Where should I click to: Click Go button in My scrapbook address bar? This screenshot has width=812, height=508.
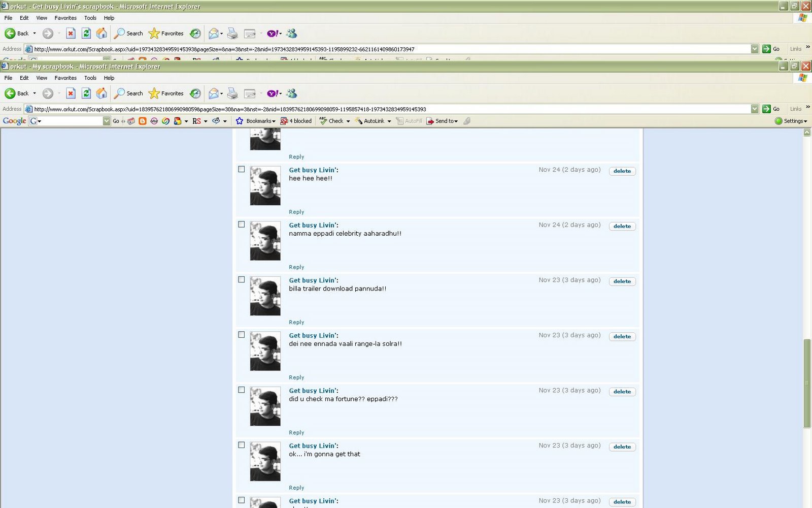[x=771, y=109]
